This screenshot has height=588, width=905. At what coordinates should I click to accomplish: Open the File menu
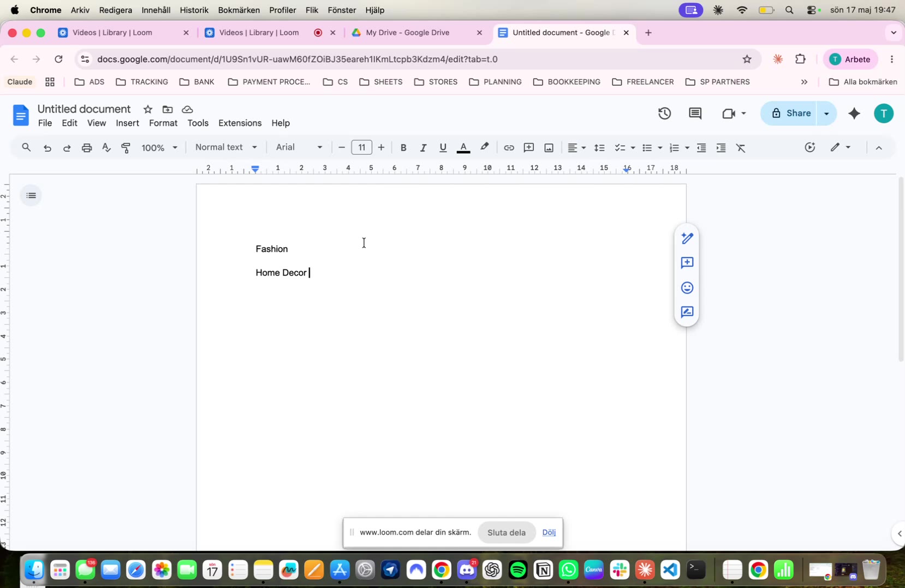click(x=45, y=123)
